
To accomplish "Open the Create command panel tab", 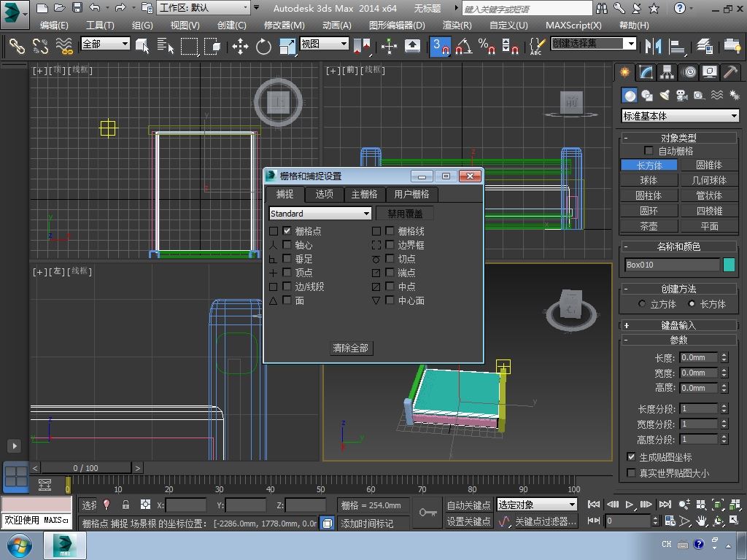I will click(624, 72).
